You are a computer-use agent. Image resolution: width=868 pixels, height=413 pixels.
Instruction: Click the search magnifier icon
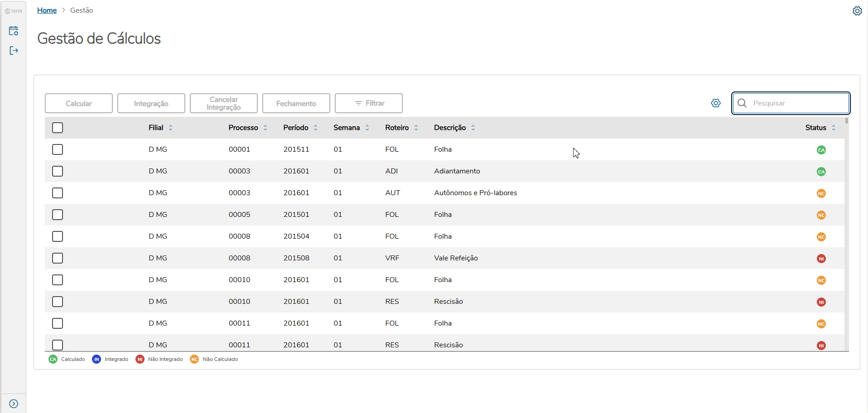(x=742, y=103)
